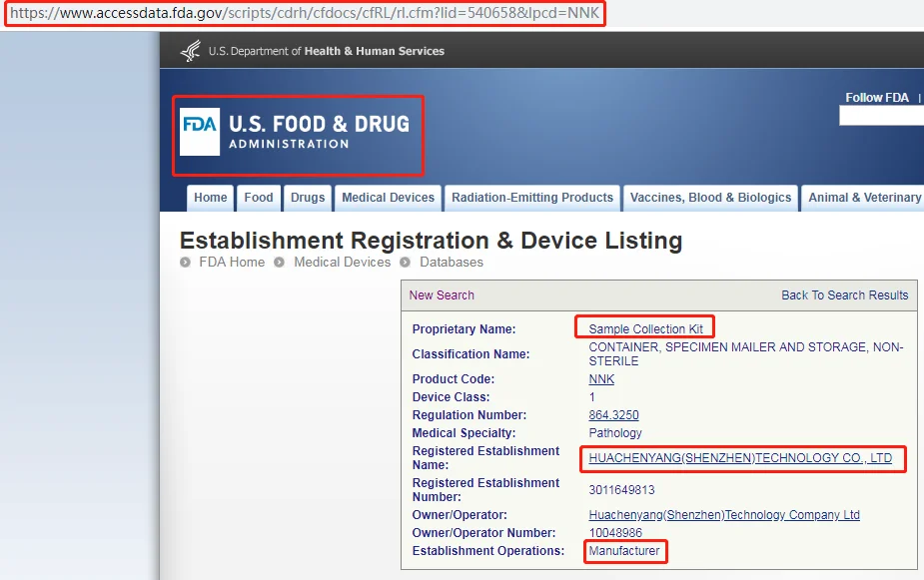Viewport: 924px width, 580px height.
Task: Click the FDA logo in header
Action: click(x=295, y=132)
